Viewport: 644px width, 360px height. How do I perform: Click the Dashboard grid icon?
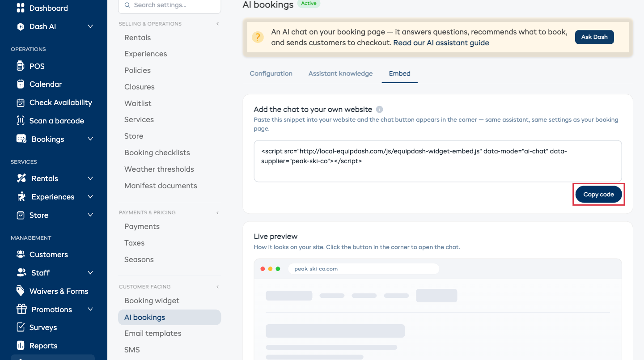pyautogui.click(x=21, y=8)
